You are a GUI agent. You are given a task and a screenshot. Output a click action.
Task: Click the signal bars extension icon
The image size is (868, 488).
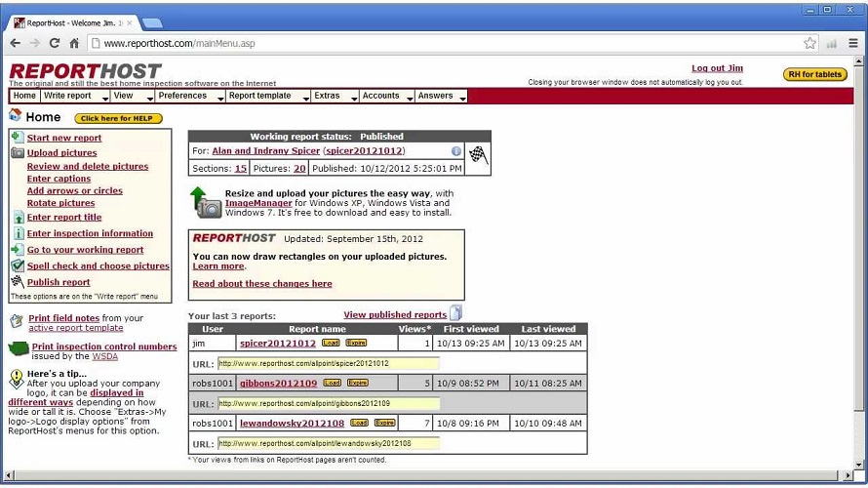[x=832, y=44]
